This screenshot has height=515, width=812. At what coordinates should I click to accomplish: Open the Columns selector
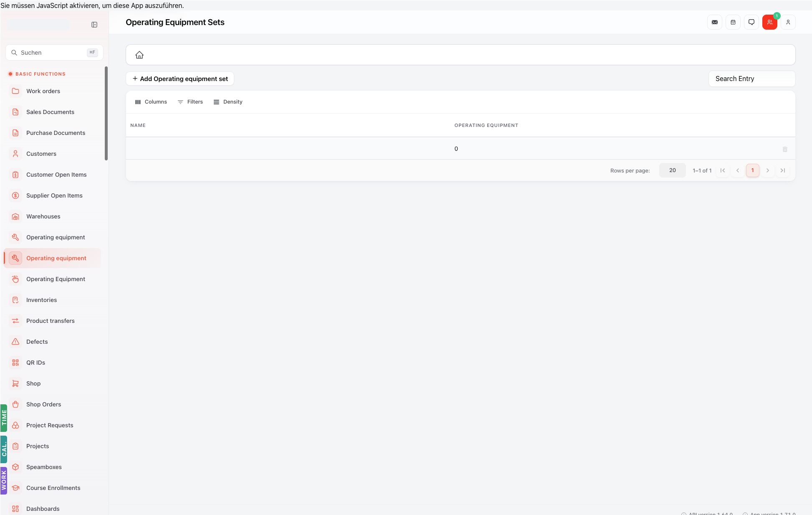[x=151, y=102]
